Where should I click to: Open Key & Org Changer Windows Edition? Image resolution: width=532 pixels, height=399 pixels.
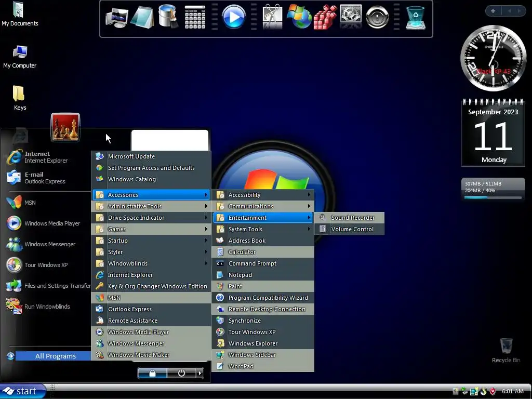click(x=151, y=286)
